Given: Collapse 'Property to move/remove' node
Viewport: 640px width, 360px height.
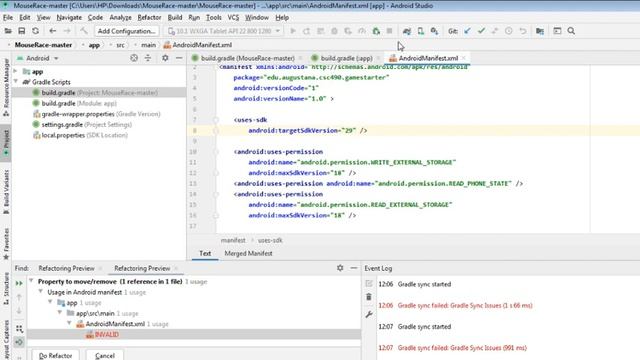Looking at the screenshot, I should (x=31, y=281).
